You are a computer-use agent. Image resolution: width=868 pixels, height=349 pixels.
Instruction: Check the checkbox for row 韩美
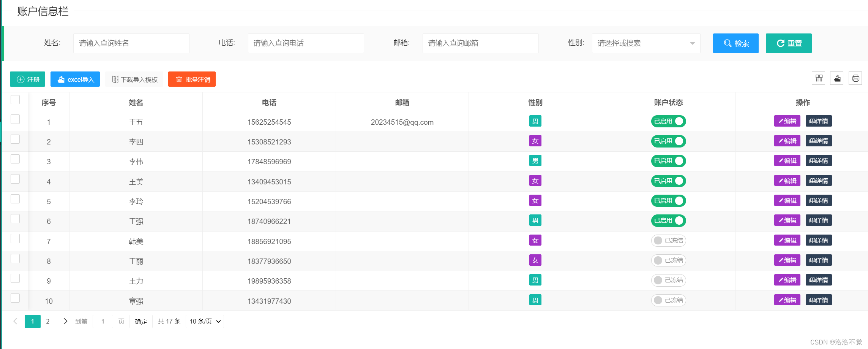(15, 238)
